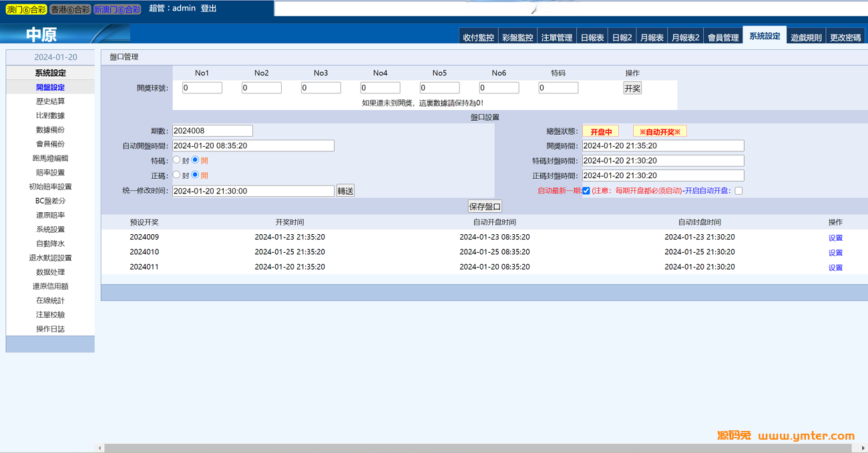This screenshot has width=868, height=453.
Task: Open BC盤差分 in sidebar
Action: (x=50, y=201)
